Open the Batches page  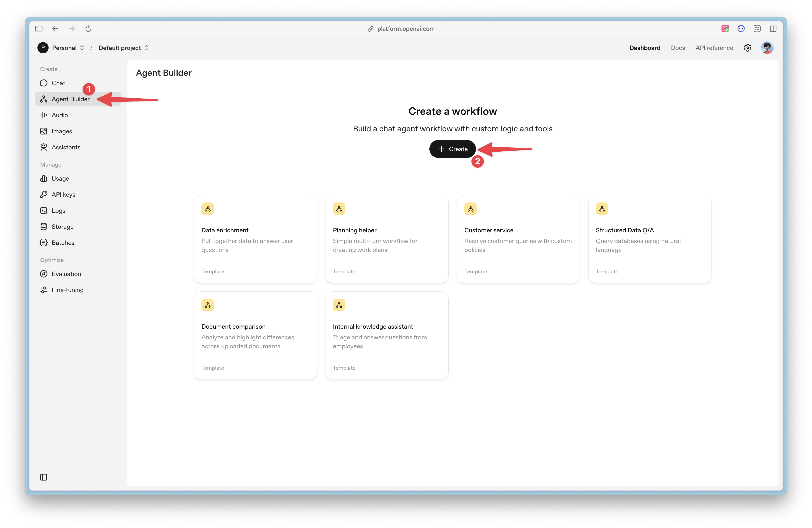(78, 243)
